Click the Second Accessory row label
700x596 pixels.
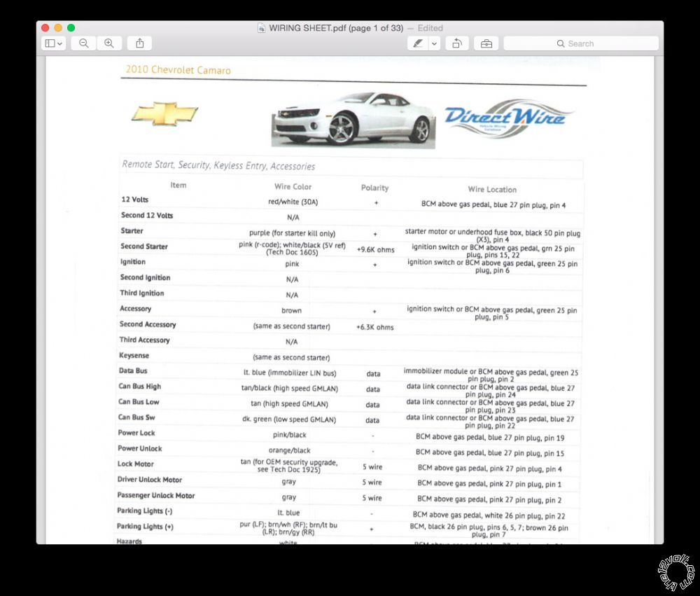point(148,324)
